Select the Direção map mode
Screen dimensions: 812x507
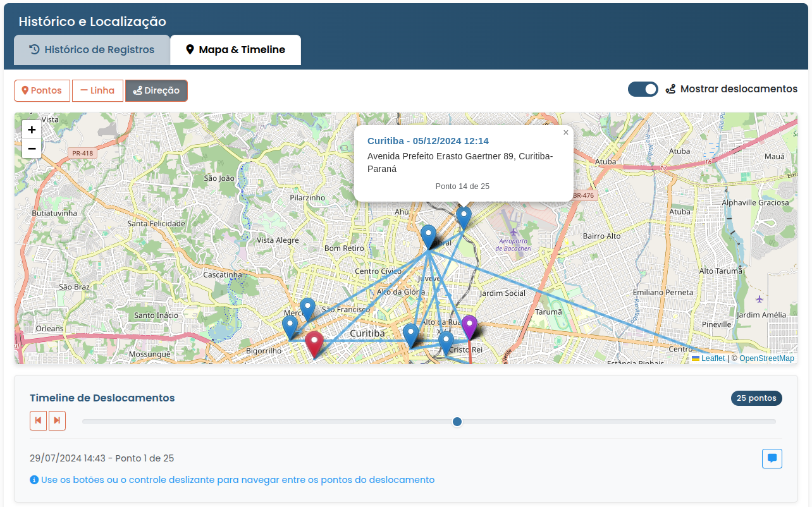(156, 90)
